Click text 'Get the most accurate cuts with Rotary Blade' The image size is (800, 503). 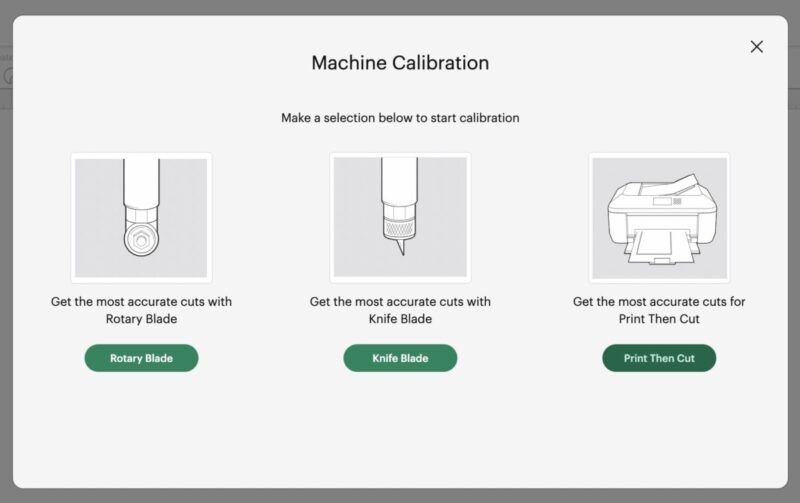pos(141,310)
